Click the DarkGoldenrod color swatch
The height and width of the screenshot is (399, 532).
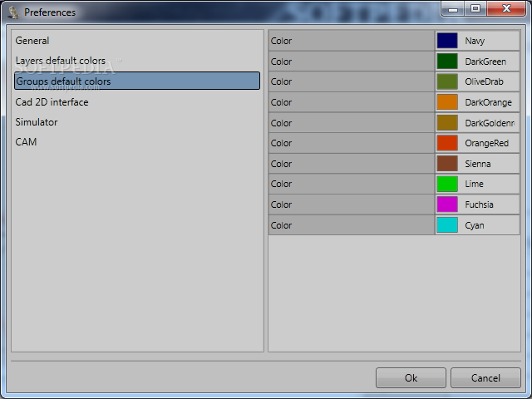point(447,123)
